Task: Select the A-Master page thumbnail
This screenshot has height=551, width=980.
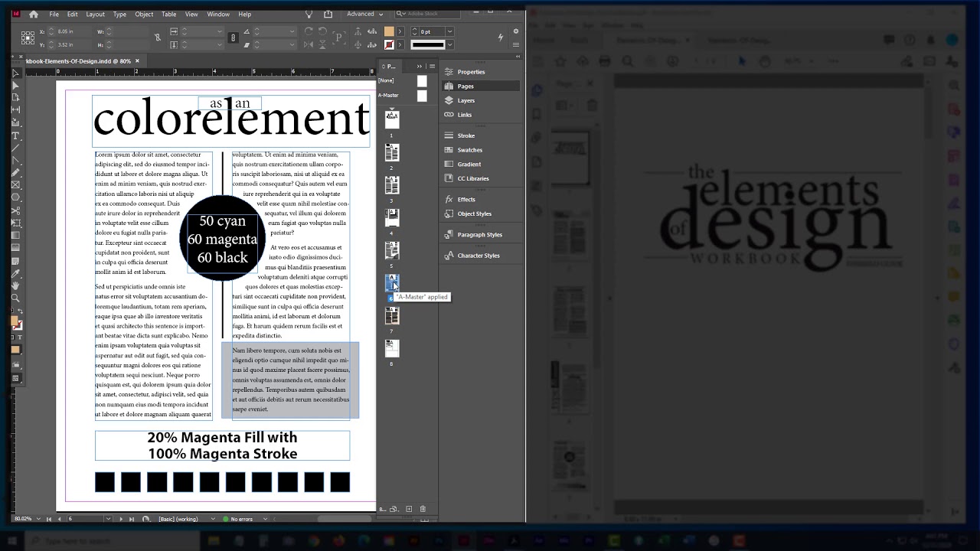Action: pos(422,96)
